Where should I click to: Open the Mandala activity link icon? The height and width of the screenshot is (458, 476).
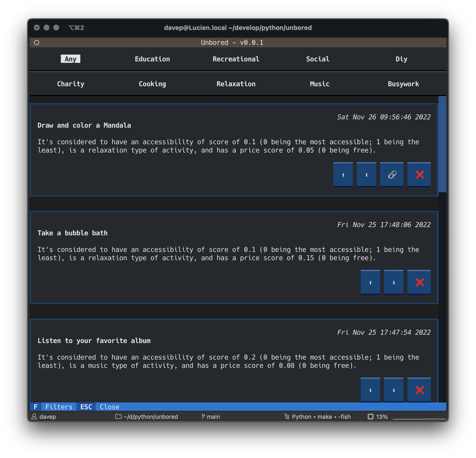click(392, 174)
